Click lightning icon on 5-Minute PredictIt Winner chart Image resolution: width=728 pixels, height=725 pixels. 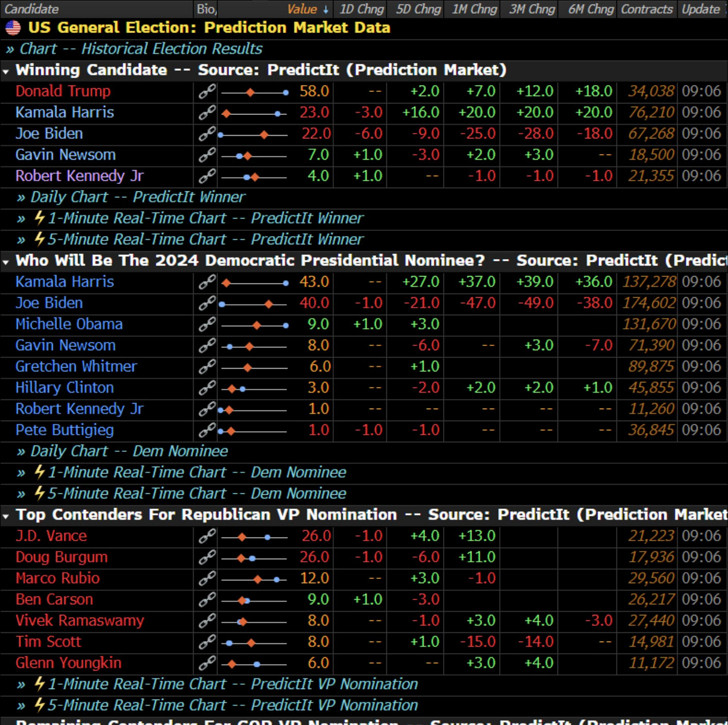tap(39, 239)
